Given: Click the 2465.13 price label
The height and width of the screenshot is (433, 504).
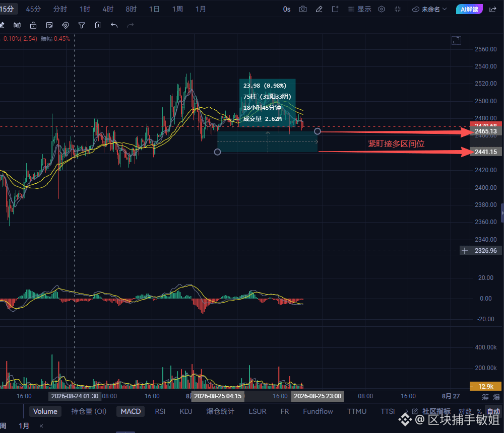Looking at the screenshot, I should [x=485, y=131].
